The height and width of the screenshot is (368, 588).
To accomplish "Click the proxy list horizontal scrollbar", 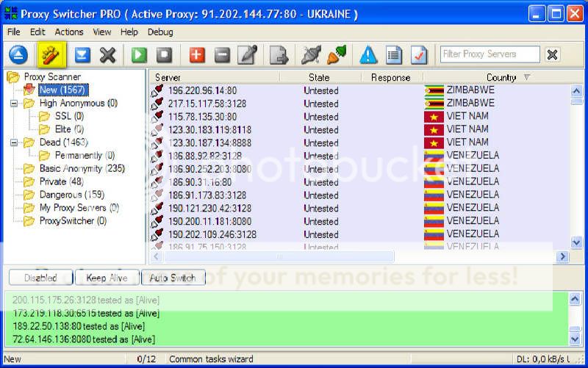I will 353,257.
